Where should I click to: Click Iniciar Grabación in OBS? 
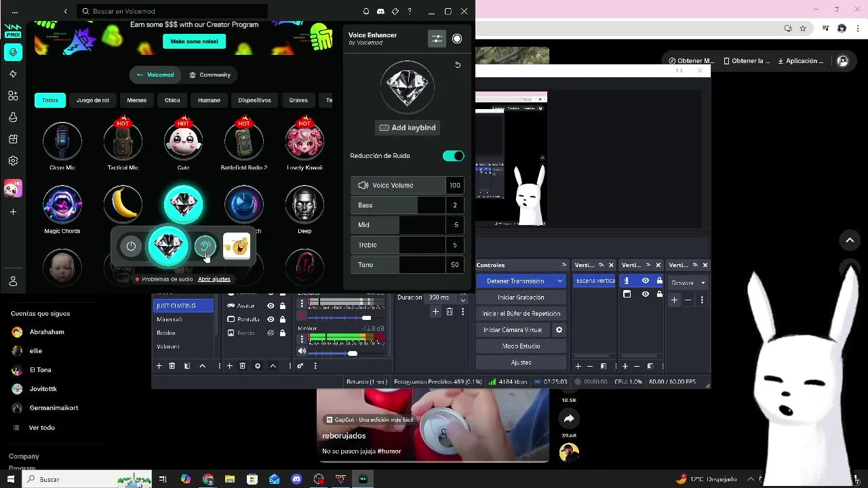521,298
